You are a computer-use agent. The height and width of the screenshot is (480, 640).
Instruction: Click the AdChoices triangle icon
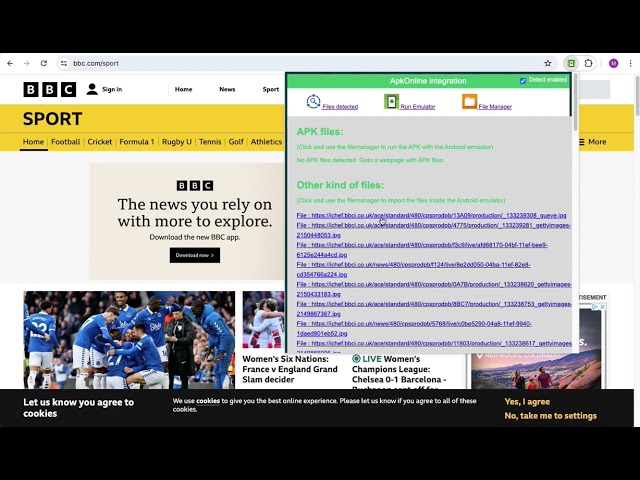[595, 307]
